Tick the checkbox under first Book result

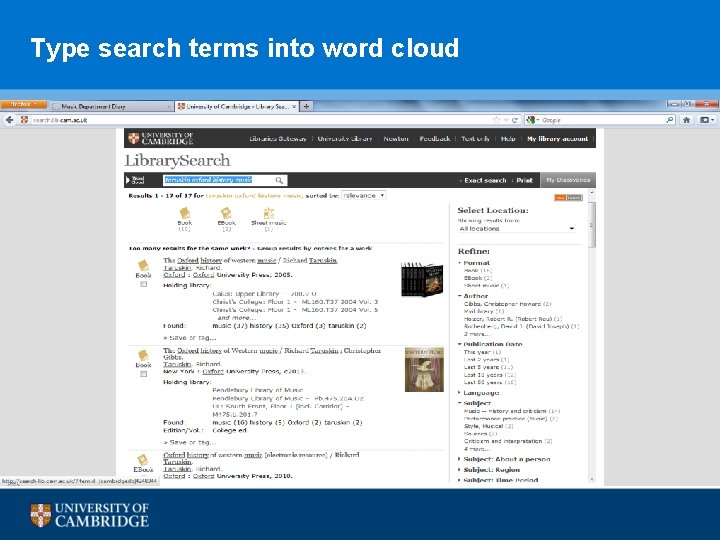(144, 284)
